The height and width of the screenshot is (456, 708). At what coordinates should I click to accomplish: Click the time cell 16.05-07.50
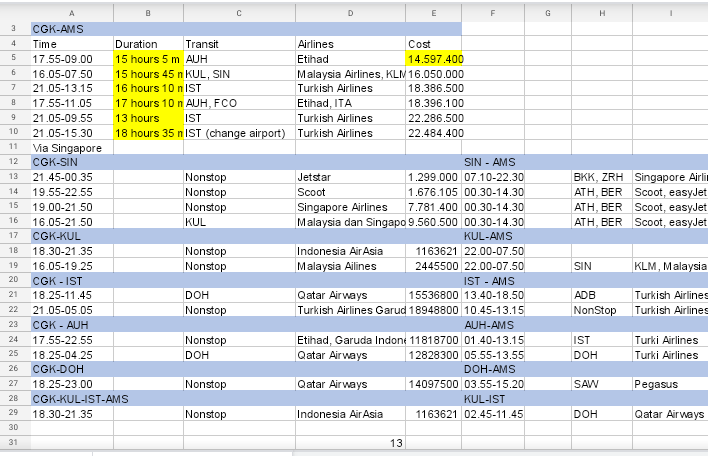pos(72,74)
